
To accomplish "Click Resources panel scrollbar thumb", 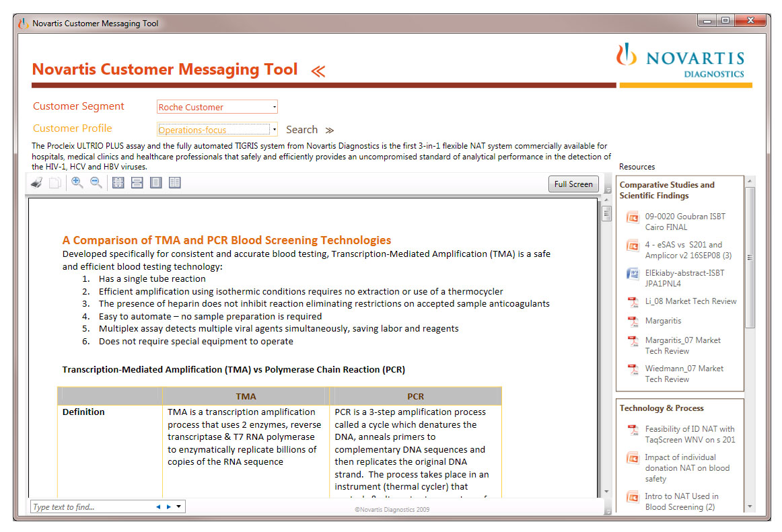I will click(x=750, y=258).
